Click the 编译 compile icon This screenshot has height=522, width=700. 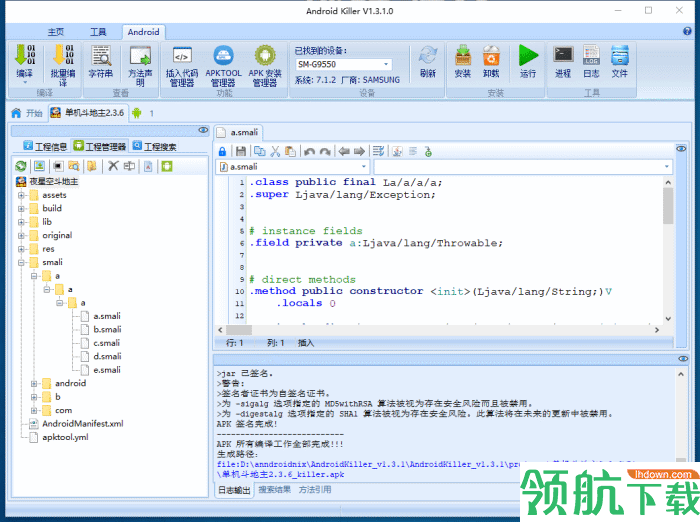click(x=25, y=55)
